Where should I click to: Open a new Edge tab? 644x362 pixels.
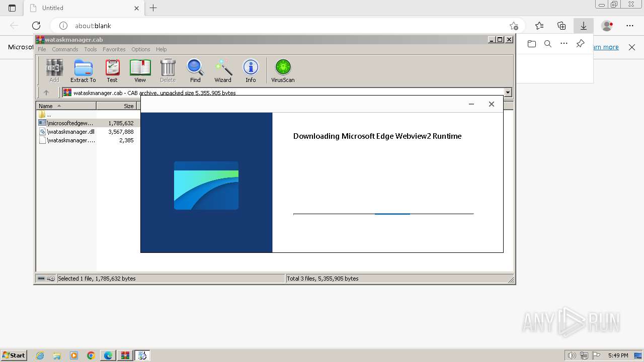click(153, 8)
